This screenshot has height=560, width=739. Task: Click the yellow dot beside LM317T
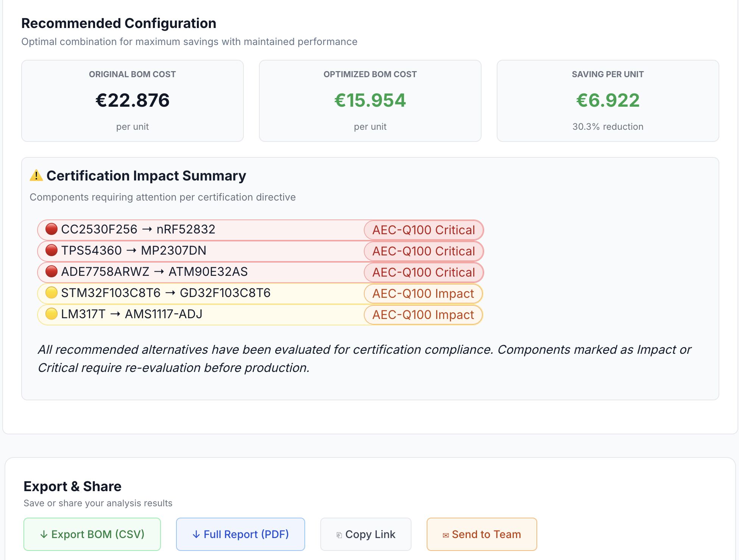tap(51, 314)
